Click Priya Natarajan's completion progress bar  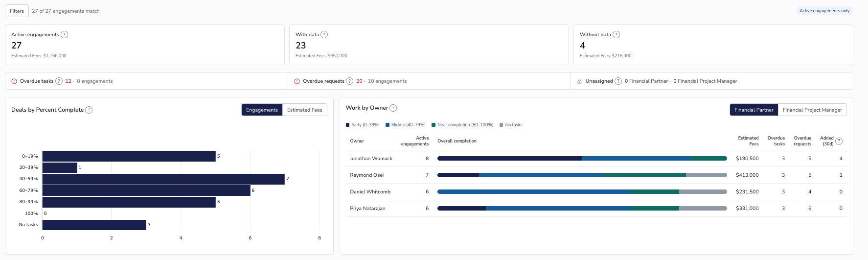582,208
